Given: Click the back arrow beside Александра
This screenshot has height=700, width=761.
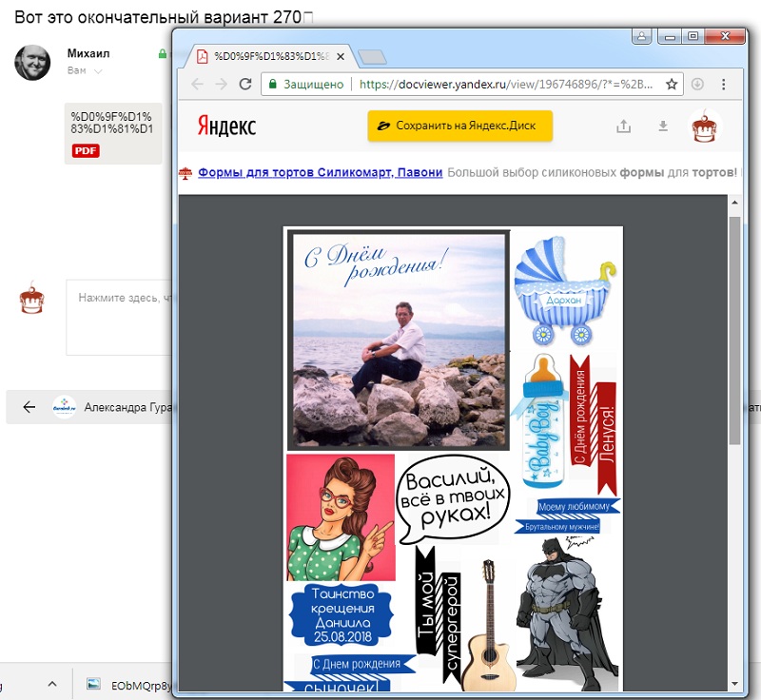Looking at the screenshot, I should (x=29, y=407).
